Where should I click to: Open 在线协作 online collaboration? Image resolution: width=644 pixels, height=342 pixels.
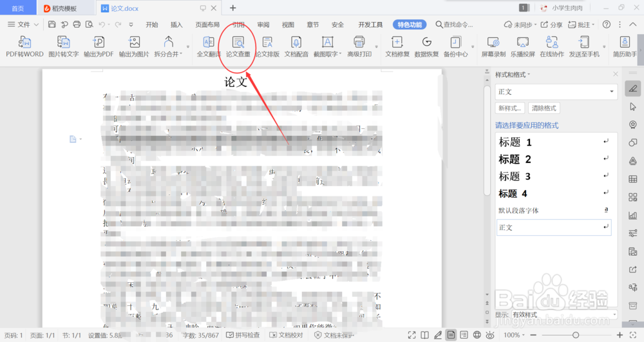tap(552, 47)
